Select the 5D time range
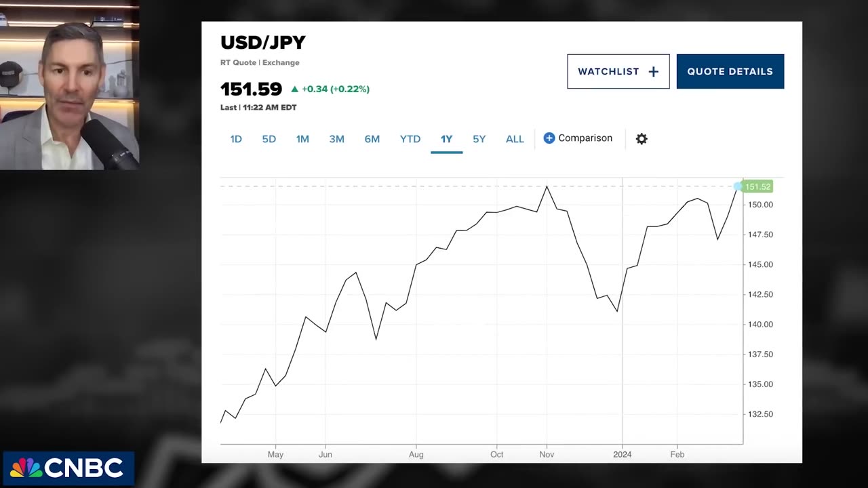 (x=269, y=139)
